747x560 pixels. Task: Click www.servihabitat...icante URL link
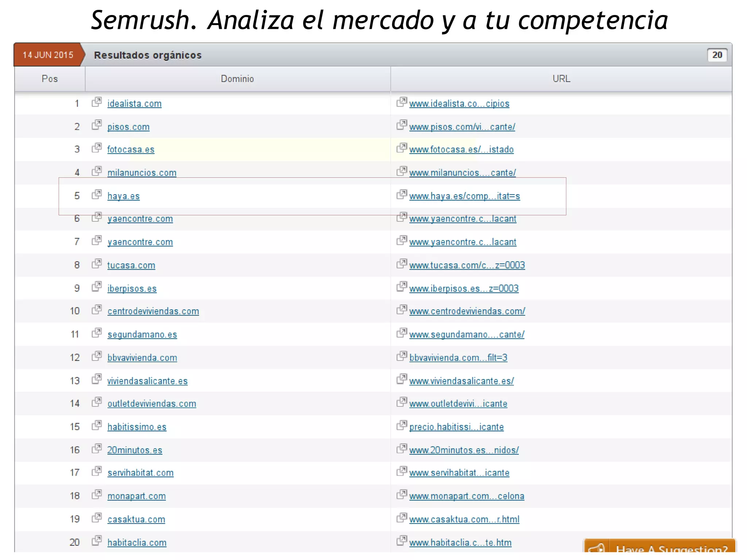coord(459,473)
